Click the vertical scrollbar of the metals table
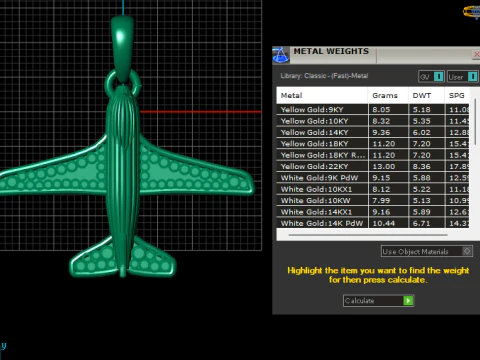The image size is (480, 360). [x=475, y=122]
